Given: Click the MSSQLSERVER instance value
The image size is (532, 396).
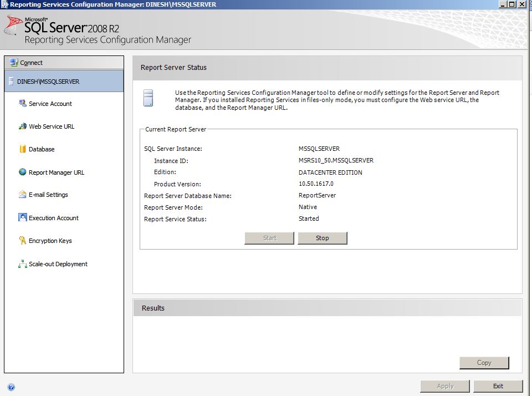Looking at the screenshot, I should tap(319, 149).
